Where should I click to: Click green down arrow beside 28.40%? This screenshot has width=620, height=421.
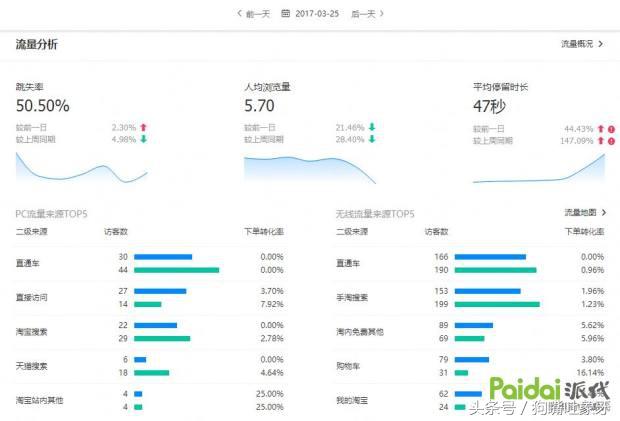tap(372, 139)
